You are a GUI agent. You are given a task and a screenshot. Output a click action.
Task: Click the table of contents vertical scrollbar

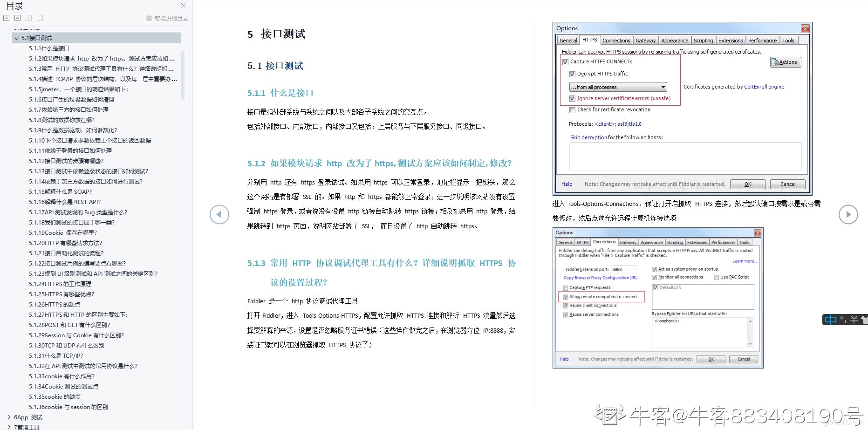tap(183, 75)
